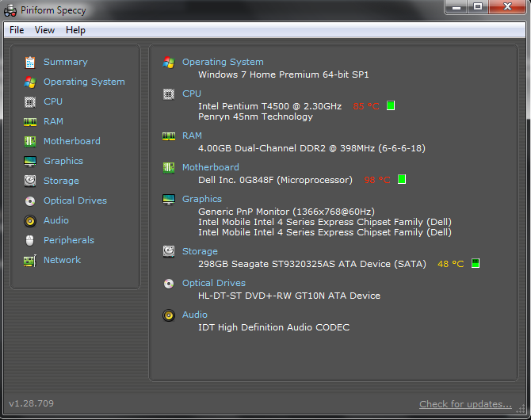This screenshot has height=420, width=531.
Task: Click the Audio speaker icon in summary panel
Action: [169, 315]
